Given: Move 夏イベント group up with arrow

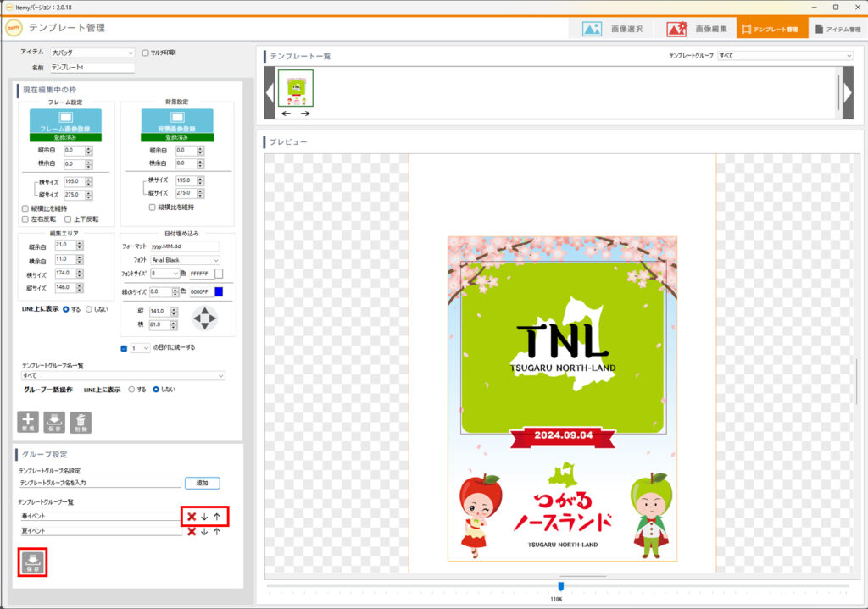Looking at the screenshot, I should 217,531.
